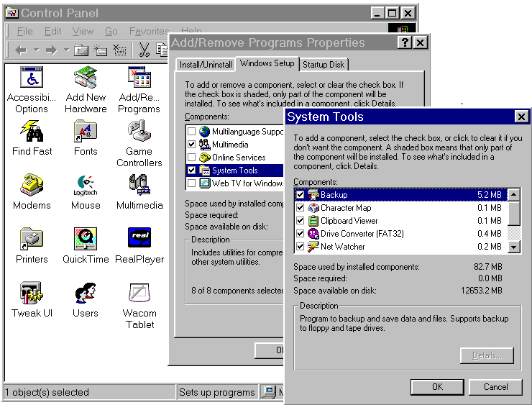Open the Find Fast icon
532x405 pixels.
pos(32,132)
